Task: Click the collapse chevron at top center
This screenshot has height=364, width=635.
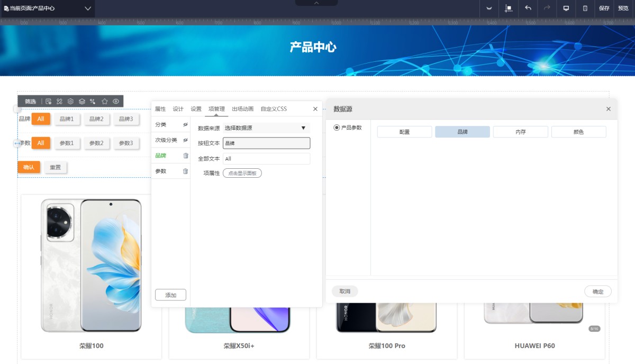Action: tap(316, 3)
